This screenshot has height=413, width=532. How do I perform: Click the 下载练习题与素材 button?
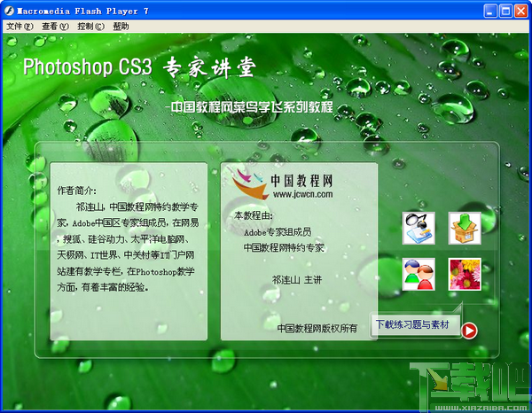(415, 325)
